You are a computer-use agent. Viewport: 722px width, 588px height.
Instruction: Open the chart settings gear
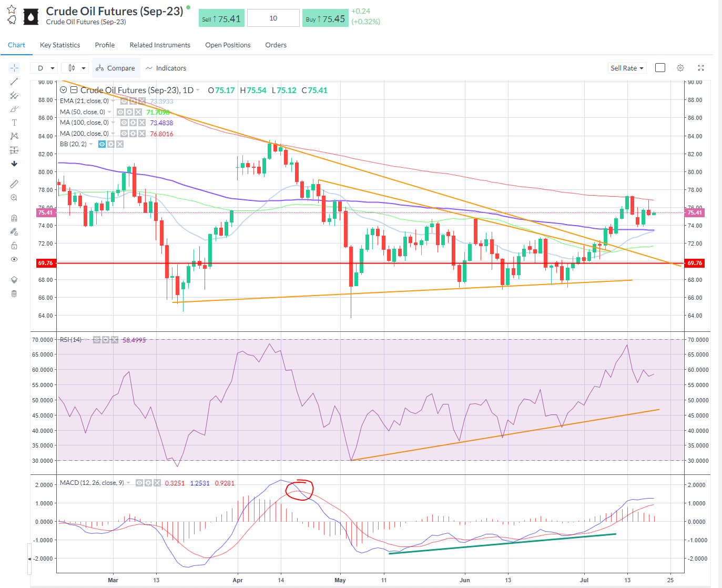[680, 68]
